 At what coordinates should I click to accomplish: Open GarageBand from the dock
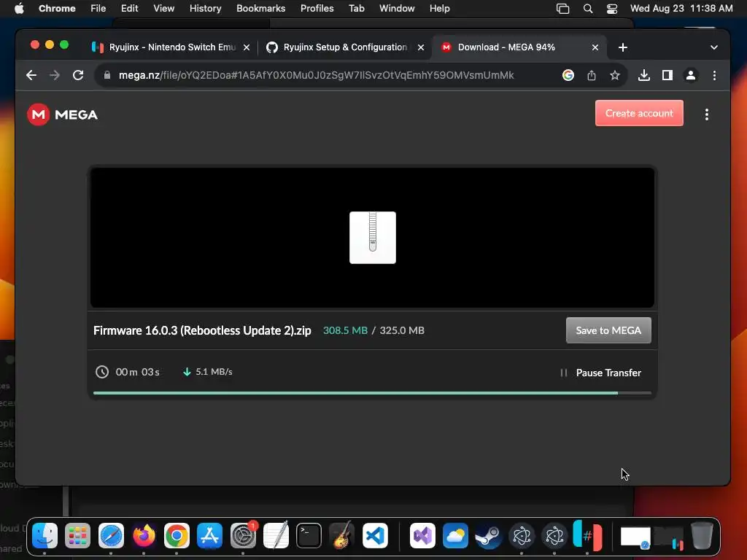(x=341, y=536)
